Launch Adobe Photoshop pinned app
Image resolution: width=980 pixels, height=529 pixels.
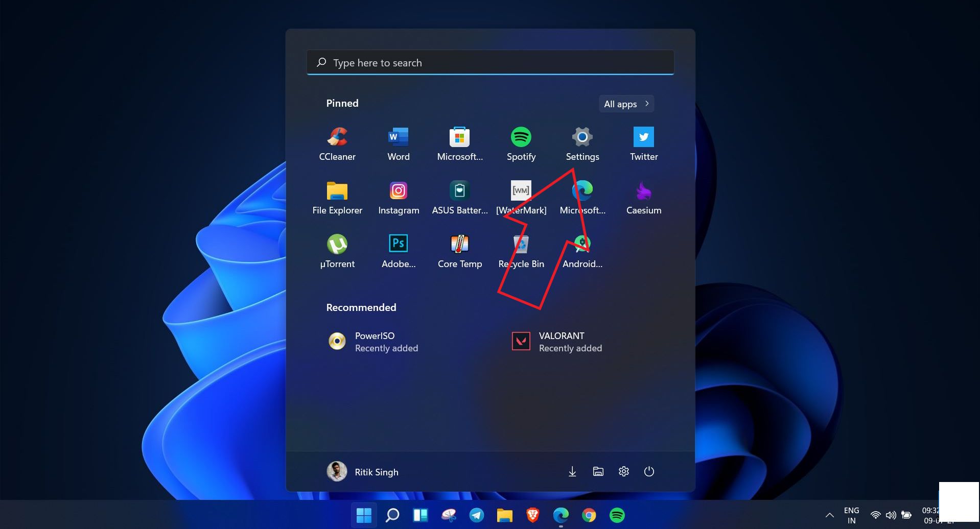[x=399, y=252]
